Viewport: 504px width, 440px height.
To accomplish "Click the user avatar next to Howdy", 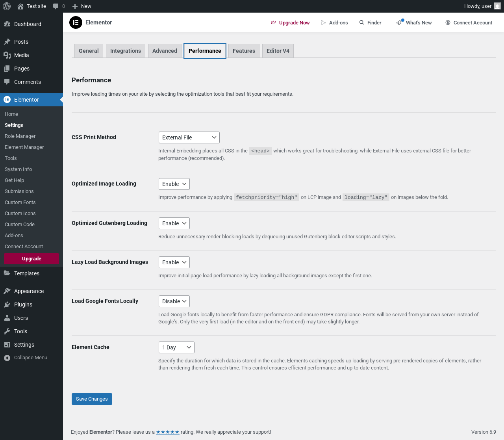I will pyautogui.click(x=497, y=6).
